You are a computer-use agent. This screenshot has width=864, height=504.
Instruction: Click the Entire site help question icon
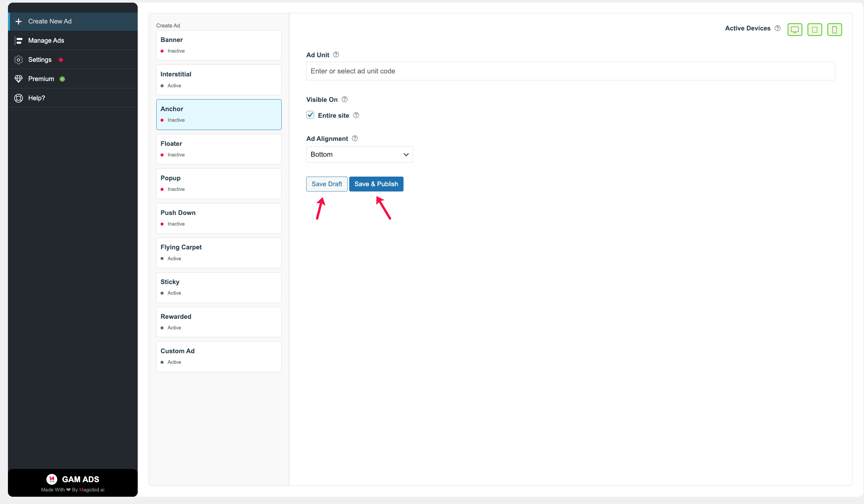tap(356, 115)
